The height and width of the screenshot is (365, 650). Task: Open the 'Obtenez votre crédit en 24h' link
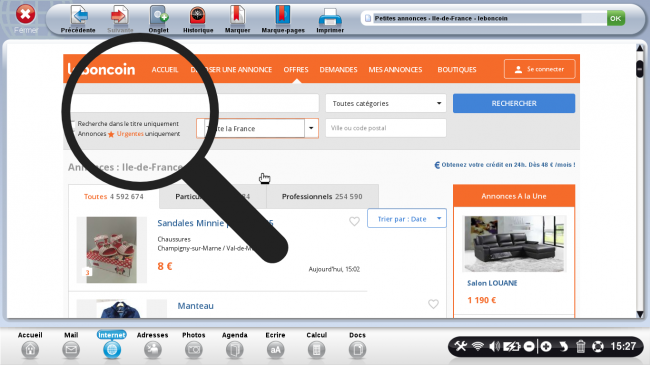[504, 165]
